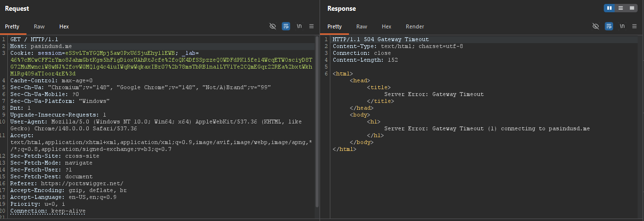Click 'Sec-Ch-Ua-Mobile: ?0' header line

tap(44, 94)
